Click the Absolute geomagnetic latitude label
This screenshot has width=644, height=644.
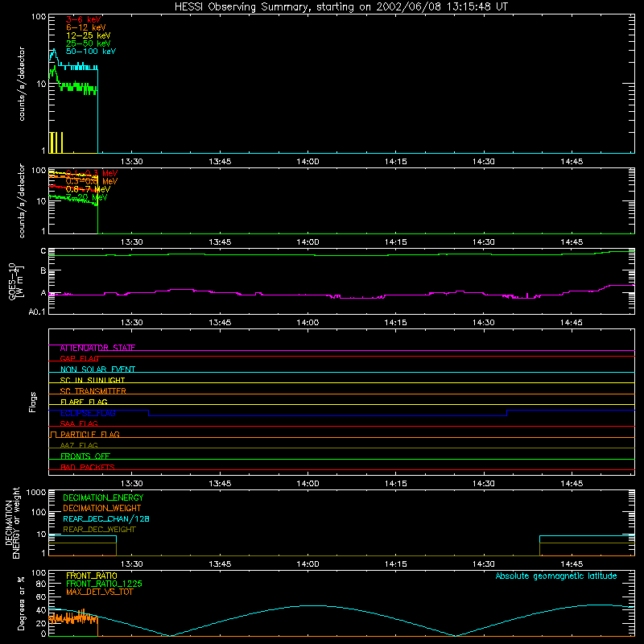556,576
